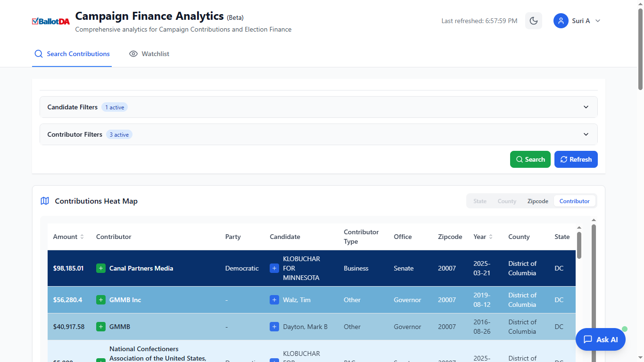Add Canal Partners Media via its green plus icon
Viewport: 644px width, 362px height.
coord(100,268)
